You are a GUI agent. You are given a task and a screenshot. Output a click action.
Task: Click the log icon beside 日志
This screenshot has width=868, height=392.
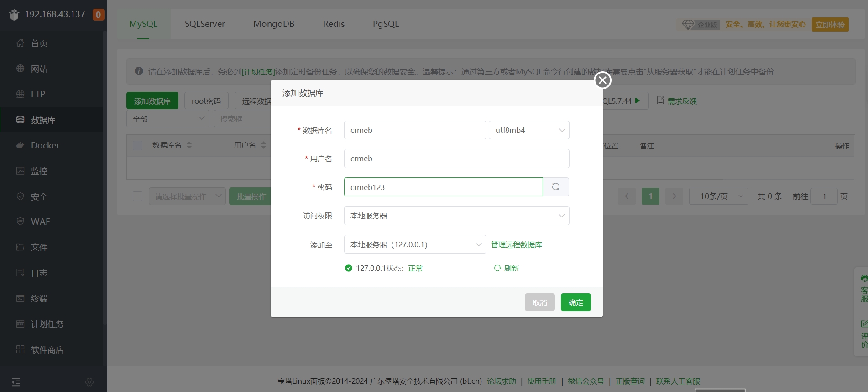(20, 273)
